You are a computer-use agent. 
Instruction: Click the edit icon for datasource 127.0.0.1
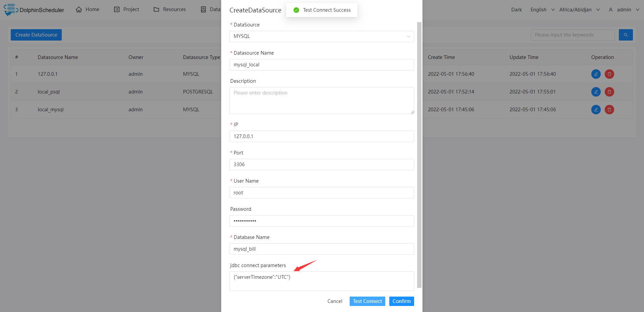tap(596, 74)
